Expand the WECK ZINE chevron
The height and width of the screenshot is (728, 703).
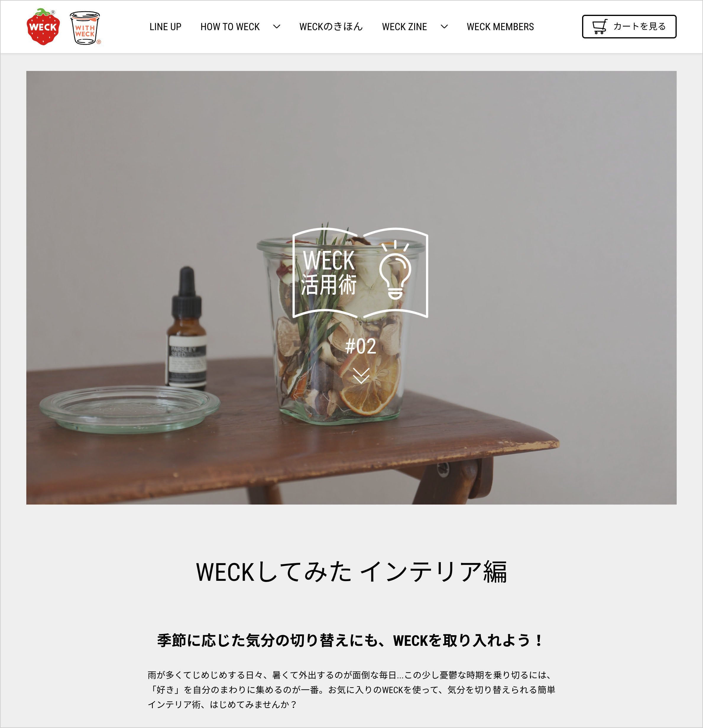coord(444,27)
